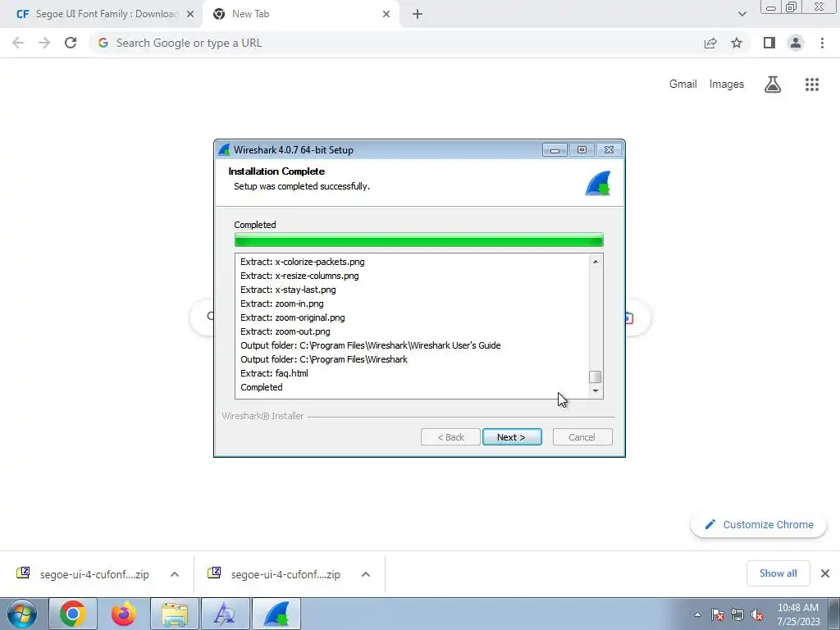
Task: Click the Wireshark fin icon in title bar
Action: [x=225, y=150]
